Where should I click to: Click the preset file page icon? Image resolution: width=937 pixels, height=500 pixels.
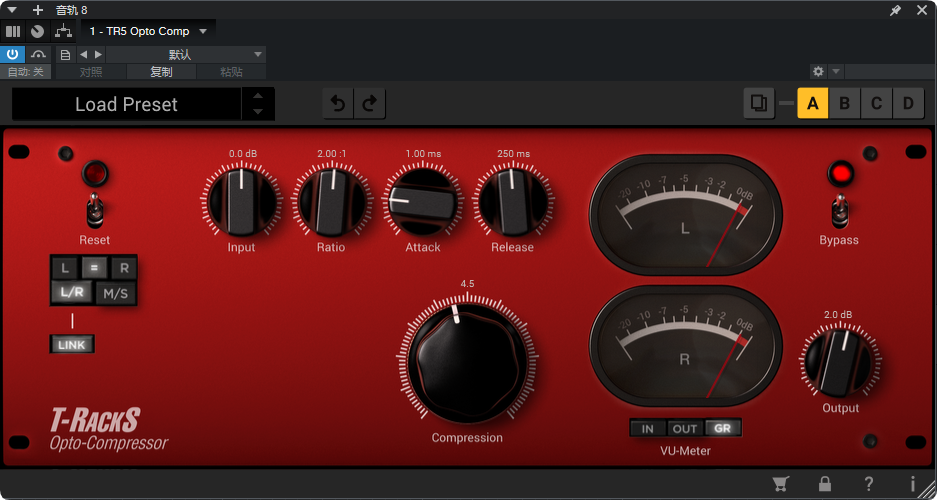pyautogui.click(x=66, y=55)
